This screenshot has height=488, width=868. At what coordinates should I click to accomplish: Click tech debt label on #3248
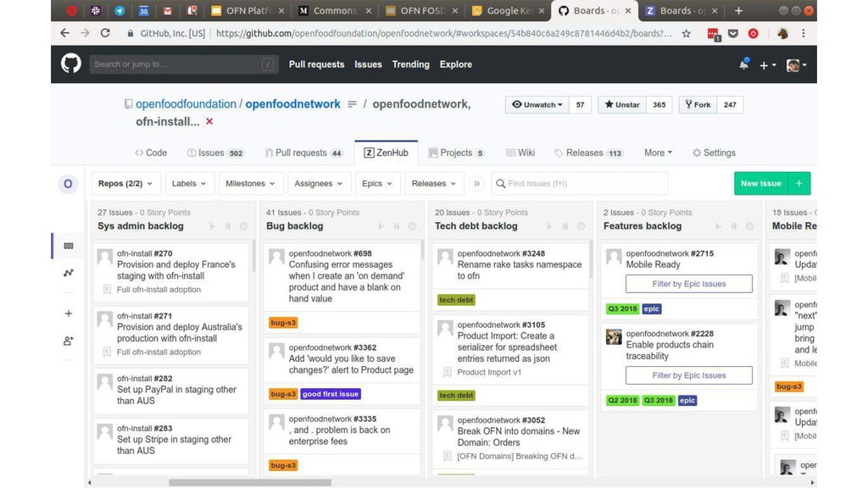pos(456,300)
